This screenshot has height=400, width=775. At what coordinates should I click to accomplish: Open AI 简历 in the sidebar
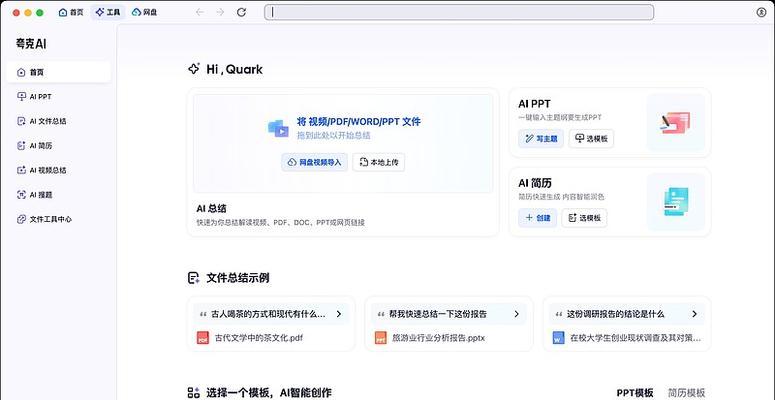pos(58,145)
